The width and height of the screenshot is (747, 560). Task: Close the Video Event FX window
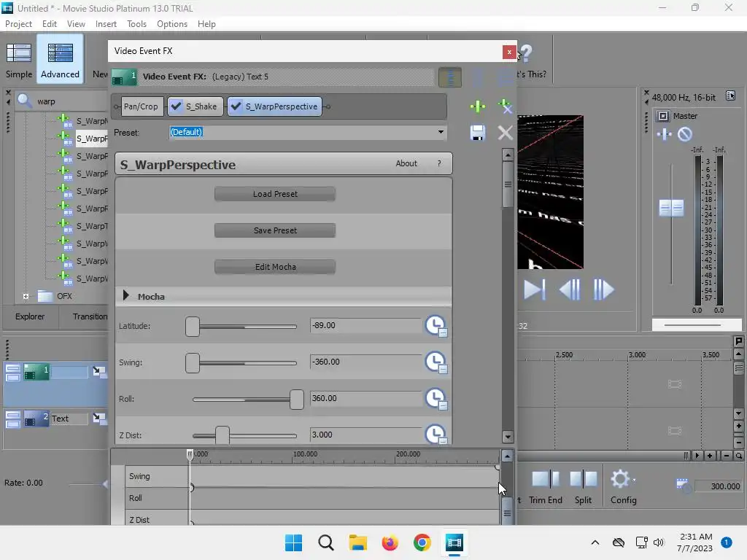509,52
